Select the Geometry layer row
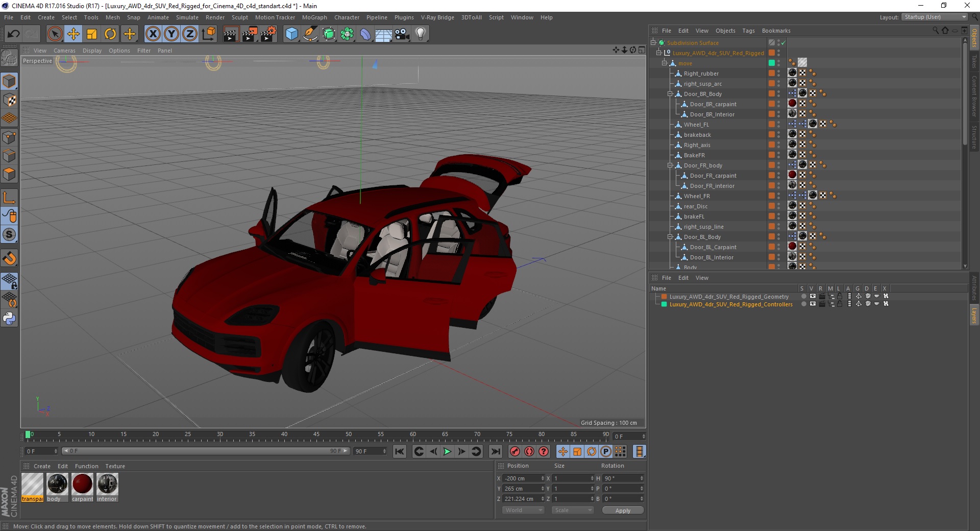The height and width of the screenshot is (531, 980). (x=729, y=297)
